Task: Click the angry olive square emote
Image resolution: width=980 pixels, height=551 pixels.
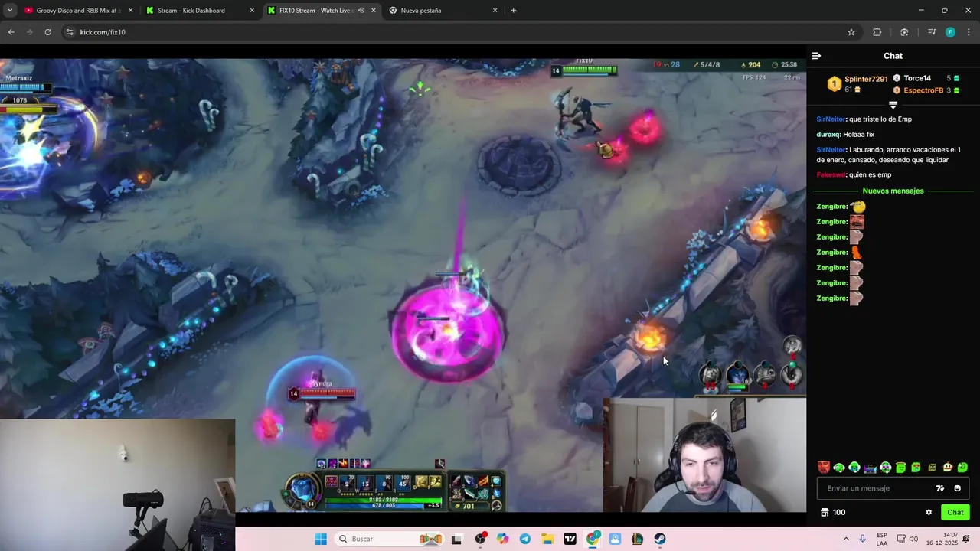Action: coord(932,468)
